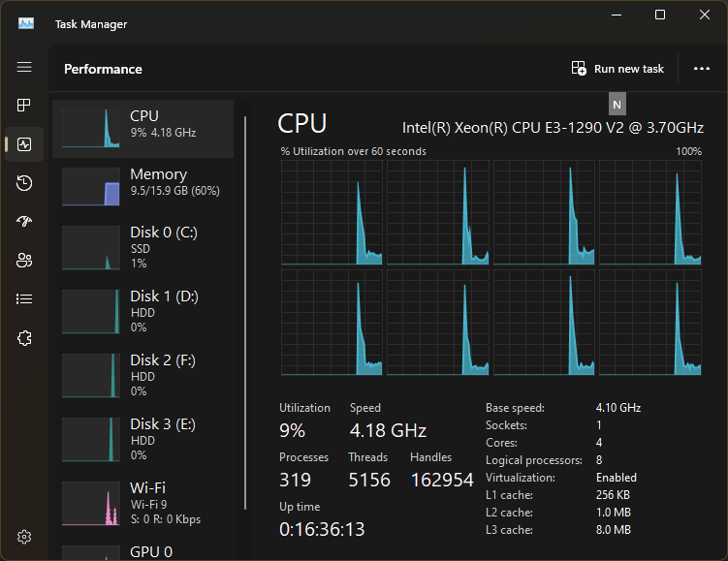The image size is (728, 561).
Task: Click the 9% Utilization value
Action: pos(292,430)
